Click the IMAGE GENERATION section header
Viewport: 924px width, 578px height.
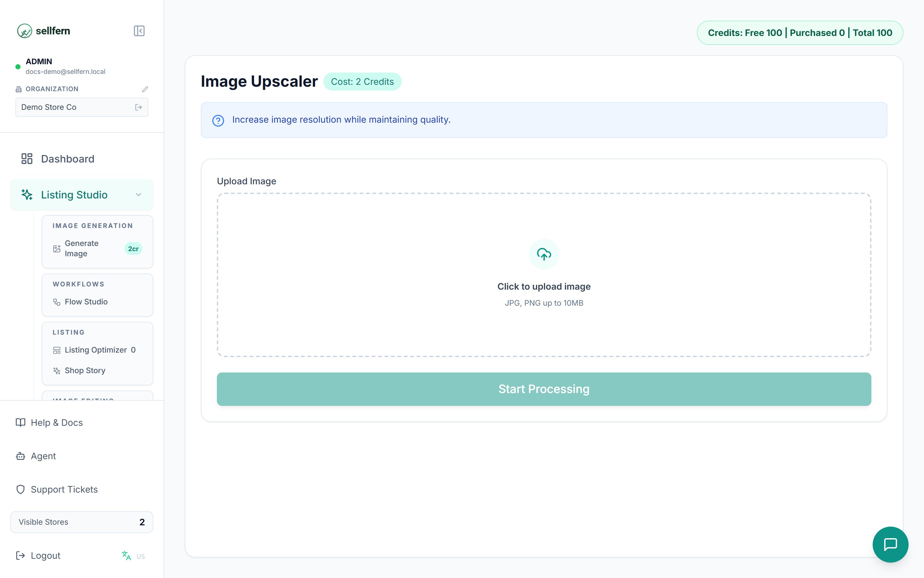[x=93, y=226]
